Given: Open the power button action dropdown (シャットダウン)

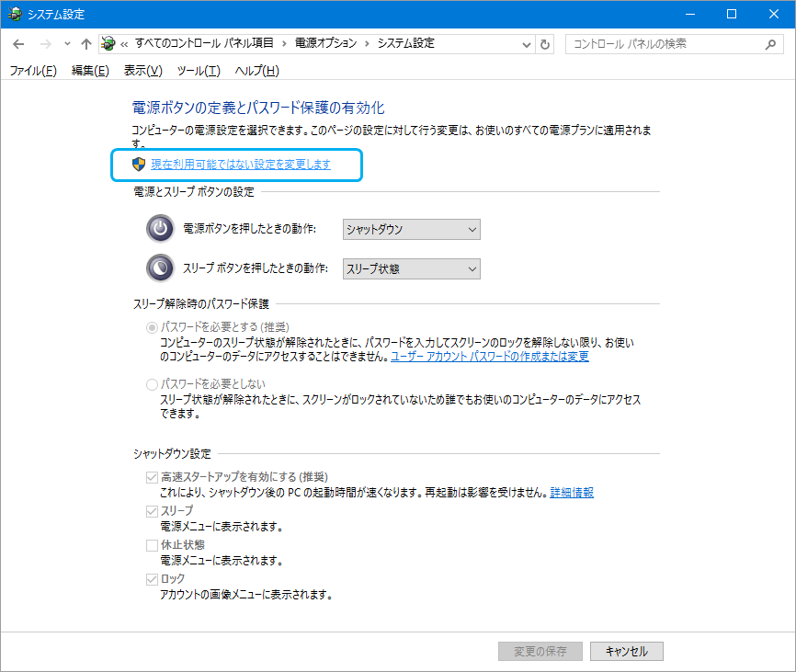Looking at the screenshot, I should tap(411, 230).
